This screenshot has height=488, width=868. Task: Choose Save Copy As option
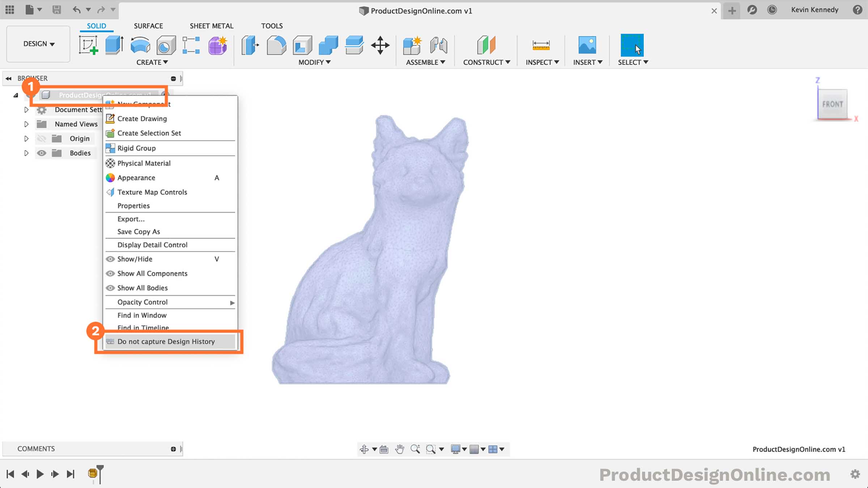coord(170,231)
